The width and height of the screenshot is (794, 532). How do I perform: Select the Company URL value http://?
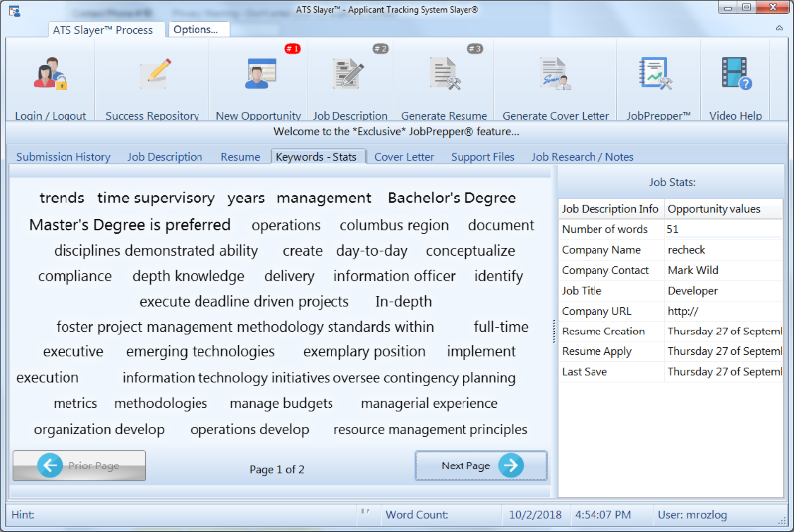click(724, 311)
